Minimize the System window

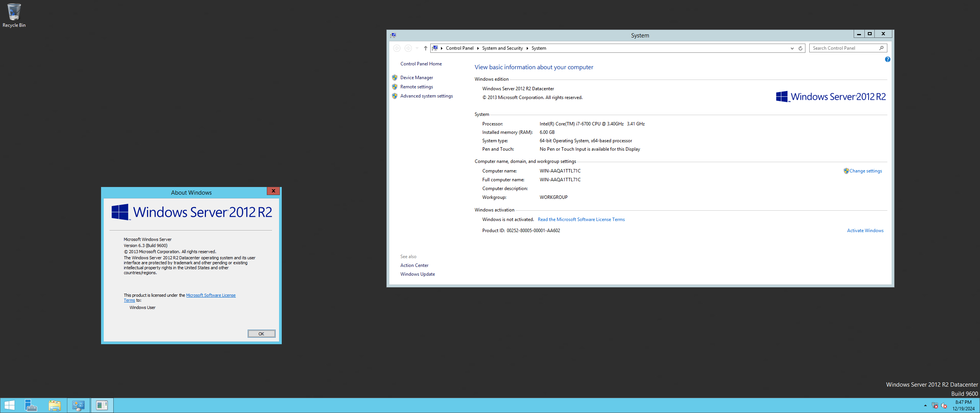(859, 34)
